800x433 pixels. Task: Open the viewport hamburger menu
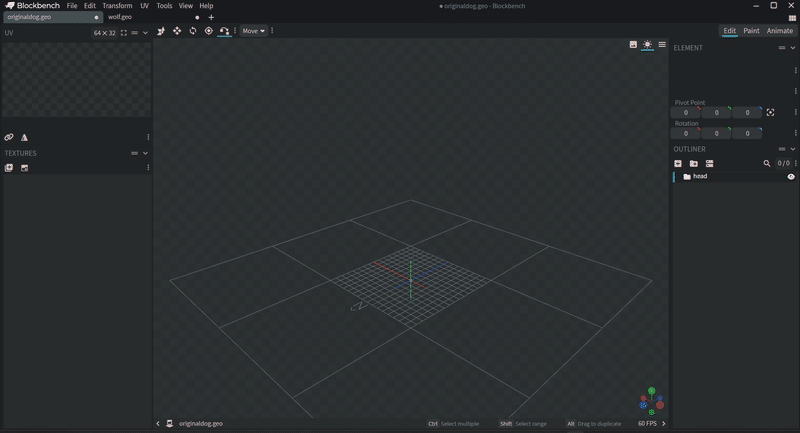[x=662, y=45]
